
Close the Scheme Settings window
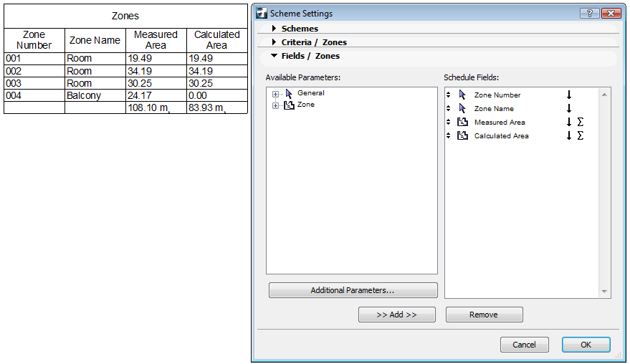point(611,14)
